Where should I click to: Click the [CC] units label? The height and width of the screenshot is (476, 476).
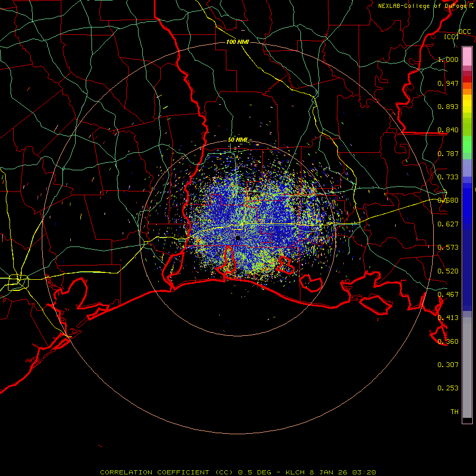coord(451,36)
